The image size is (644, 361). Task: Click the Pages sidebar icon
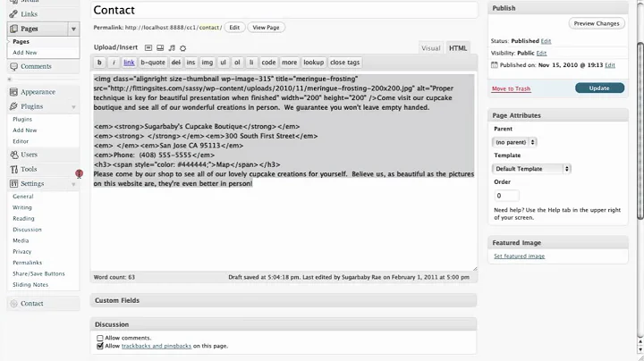tap(13, 29)
